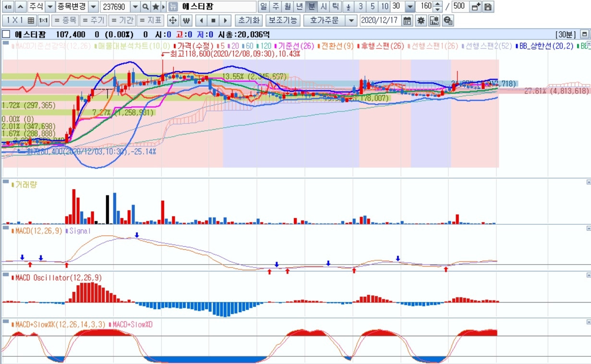591x364 pixels.
Task: Click the 후행스팬(26) legend label
Action: pos(382,46)
